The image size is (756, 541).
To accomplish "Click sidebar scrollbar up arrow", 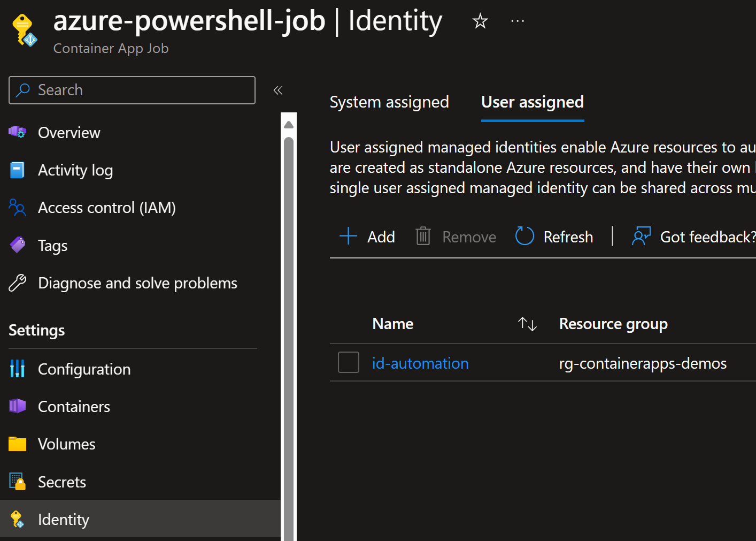I will (289, 125).
